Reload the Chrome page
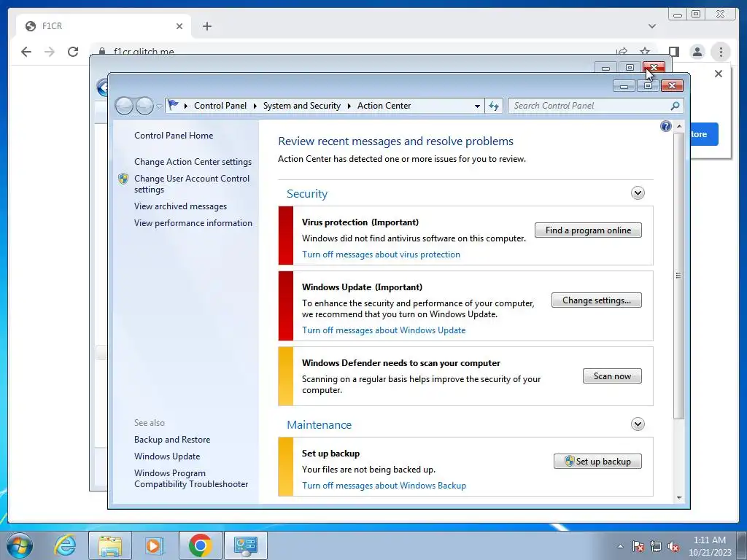This screenshot has height=560, width=747. tap(73, 52)
